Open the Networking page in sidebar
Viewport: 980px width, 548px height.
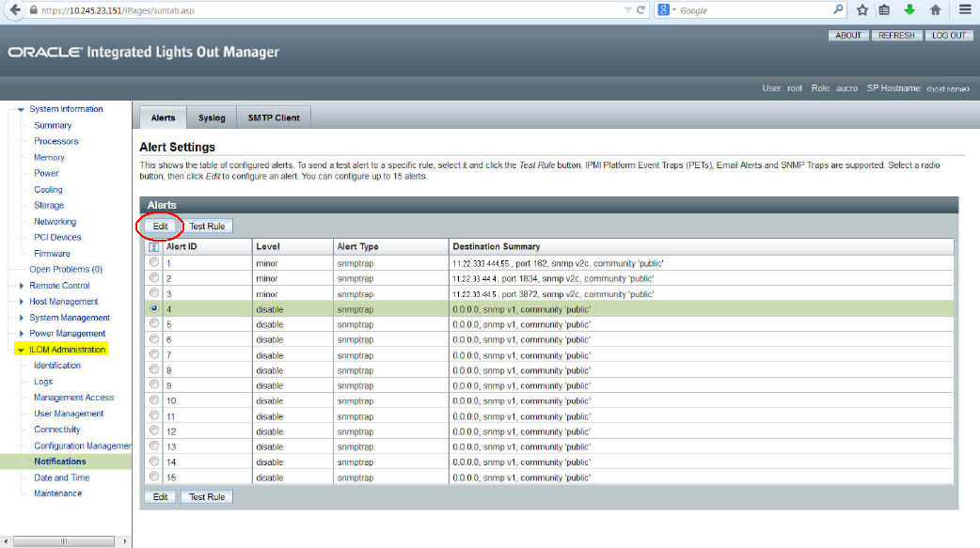point(55,221)
